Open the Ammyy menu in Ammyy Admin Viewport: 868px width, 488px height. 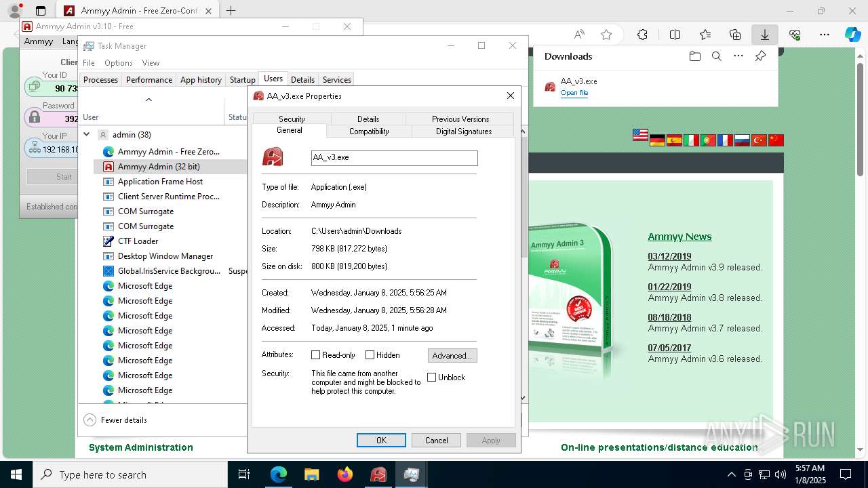[x=39, y=41]
